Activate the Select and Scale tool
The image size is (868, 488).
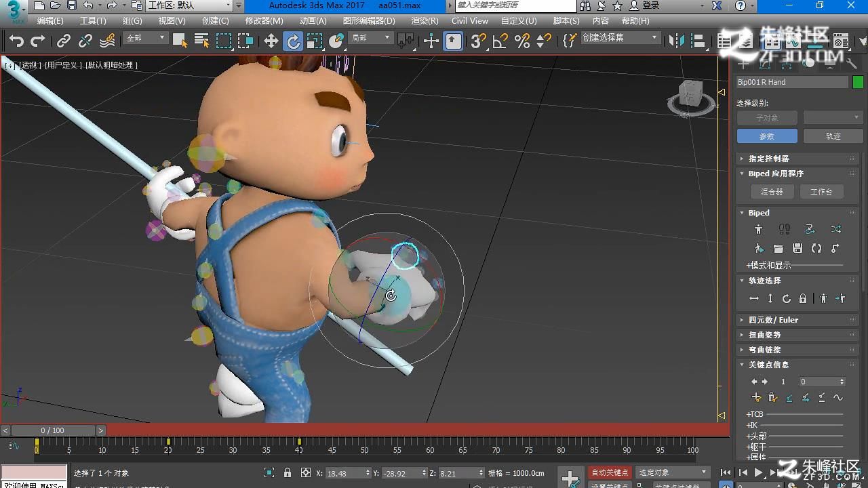pyautogui.click(x=314, y=41)
